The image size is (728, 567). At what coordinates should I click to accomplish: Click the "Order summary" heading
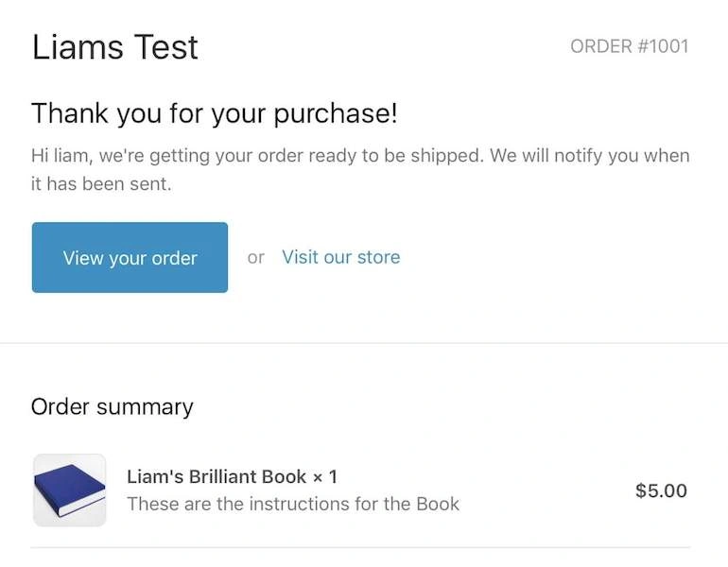click(112, 406)
